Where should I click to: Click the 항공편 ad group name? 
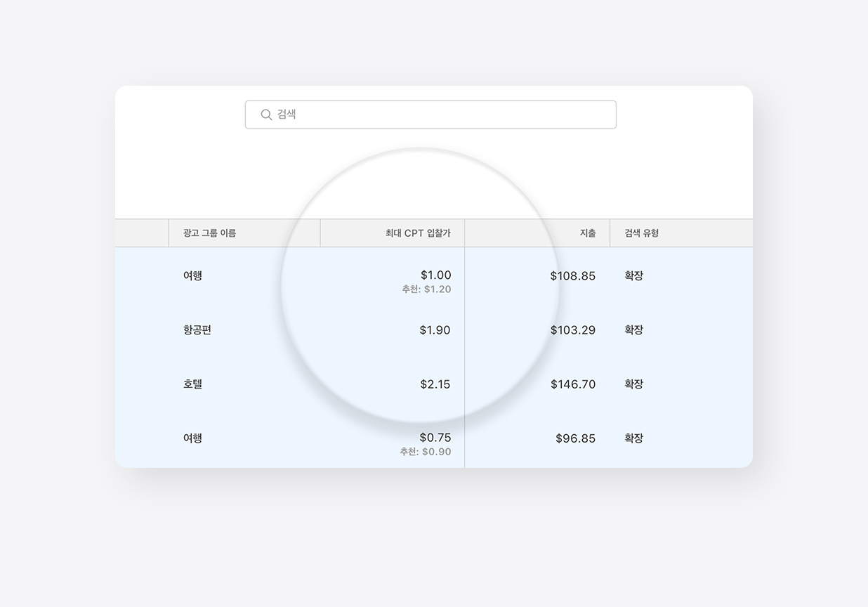tap(198, 330)
